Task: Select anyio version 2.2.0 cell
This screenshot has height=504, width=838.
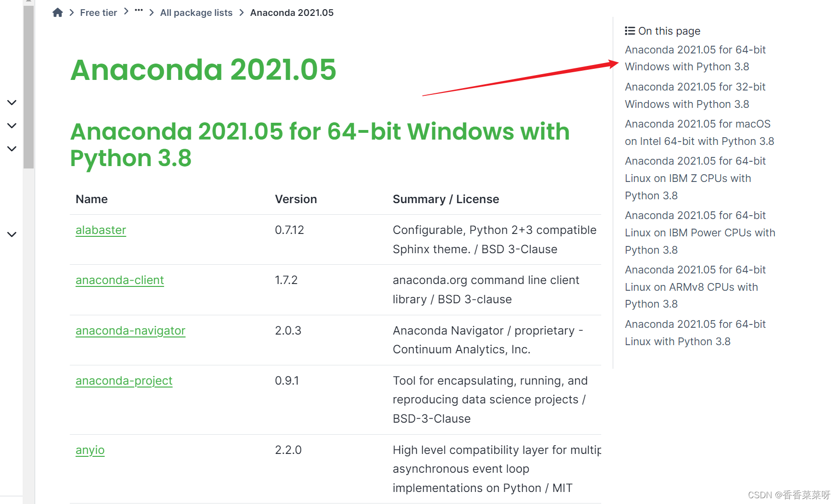Action: click(288, 450)
